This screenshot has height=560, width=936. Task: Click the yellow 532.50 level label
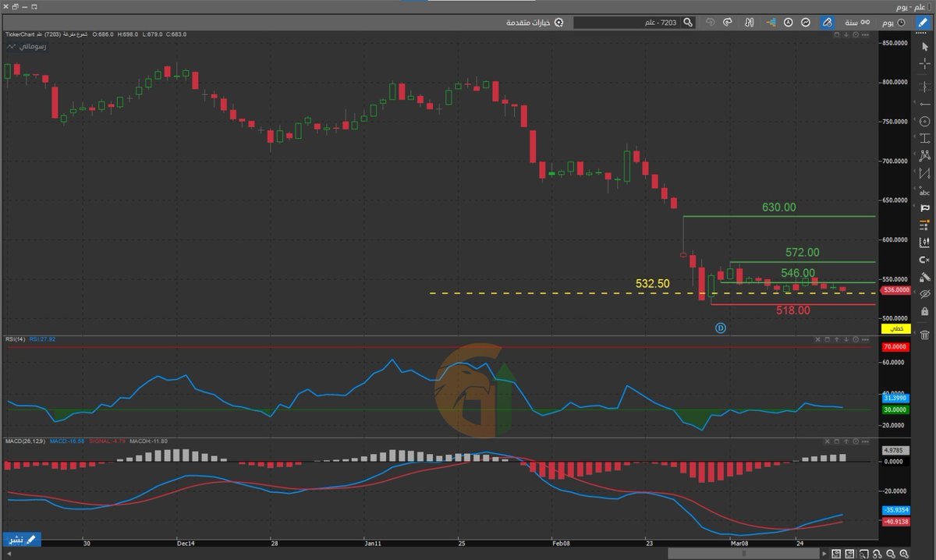(653, 284)
